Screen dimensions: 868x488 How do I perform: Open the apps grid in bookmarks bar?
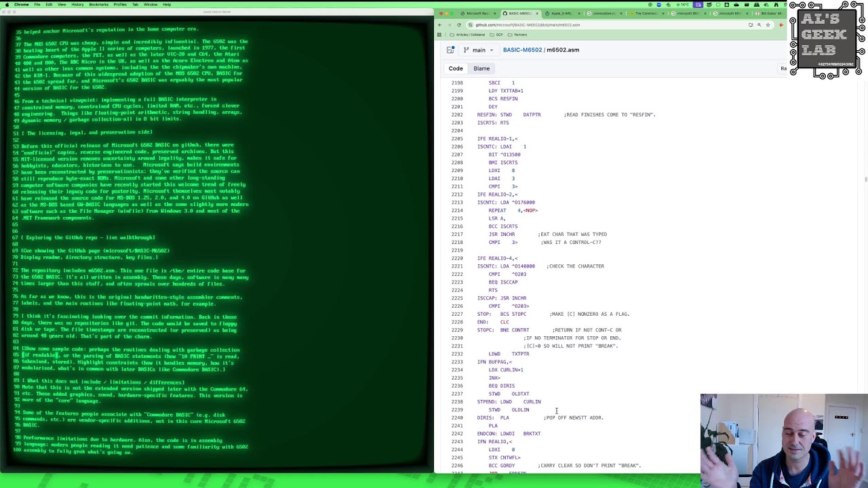click(439, 35)
